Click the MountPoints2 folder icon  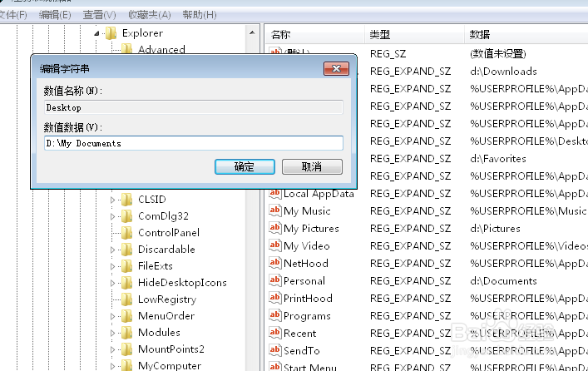pos(126,349)
